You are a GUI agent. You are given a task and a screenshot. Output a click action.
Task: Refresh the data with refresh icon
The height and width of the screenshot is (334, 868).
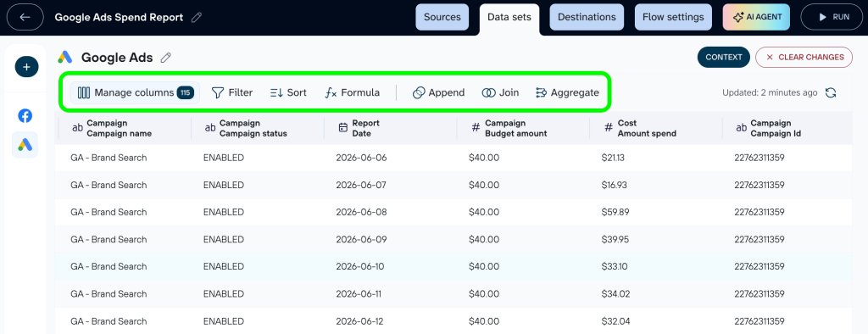pyautogui.click(x=831, y=93)
